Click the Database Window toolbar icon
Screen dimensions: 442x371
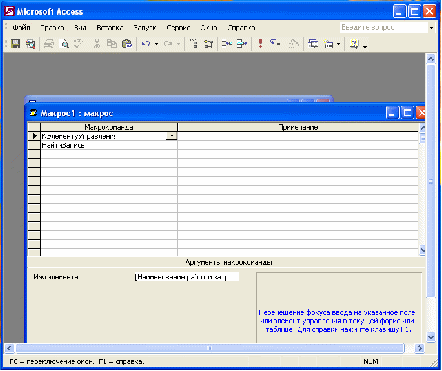[x=313, y=44]
